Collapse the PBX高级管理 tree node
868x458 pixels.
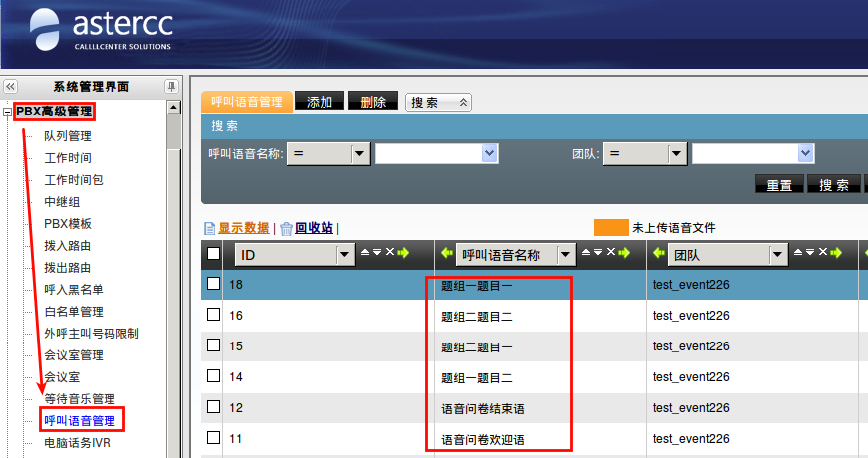click(x=8, y=113)
